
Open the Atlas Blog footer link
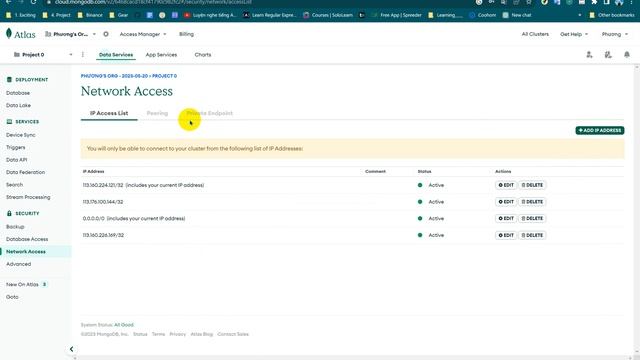point(202,334)
